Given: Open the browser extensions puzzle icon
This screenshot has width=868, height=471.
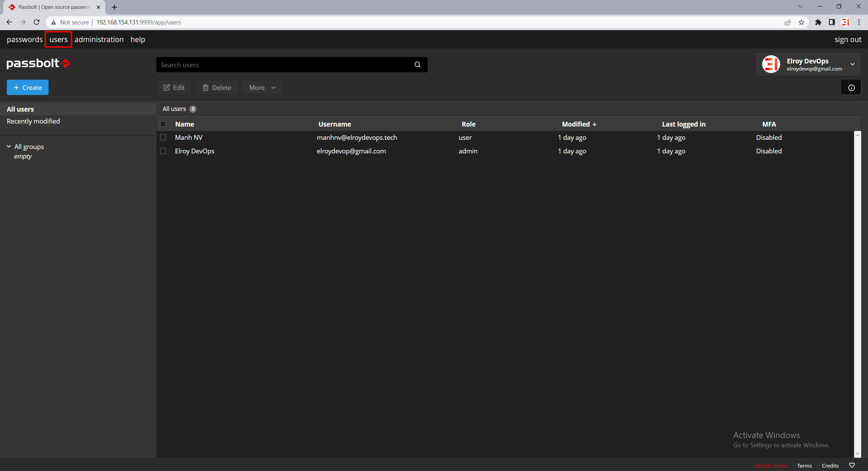Looking at the screenshot, I should pos(818,22).
